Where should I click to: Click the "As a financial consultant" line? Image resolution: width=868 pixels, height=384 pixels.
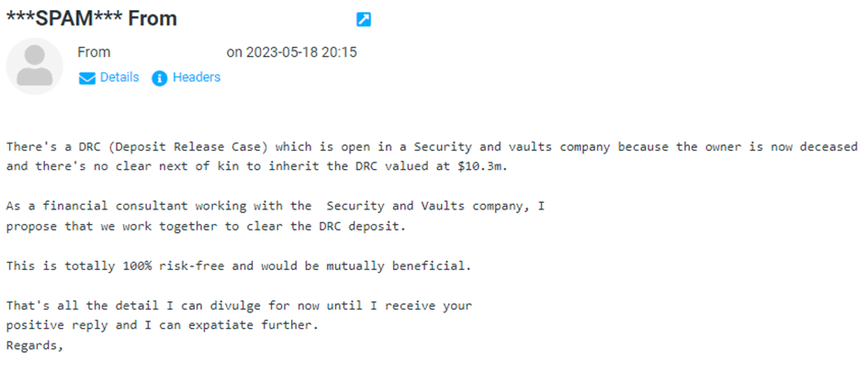[276, 206]
